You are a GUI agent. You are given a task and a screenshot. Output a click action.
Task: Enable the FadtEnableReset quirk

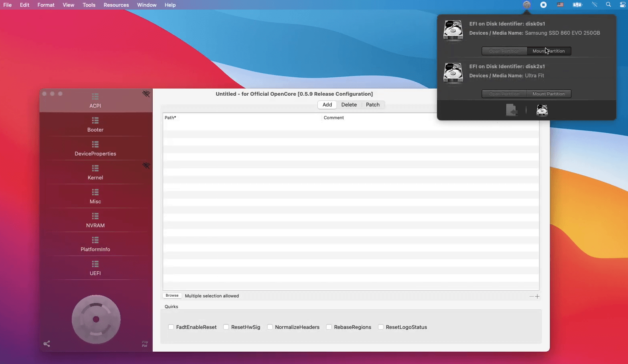(171, 327)
